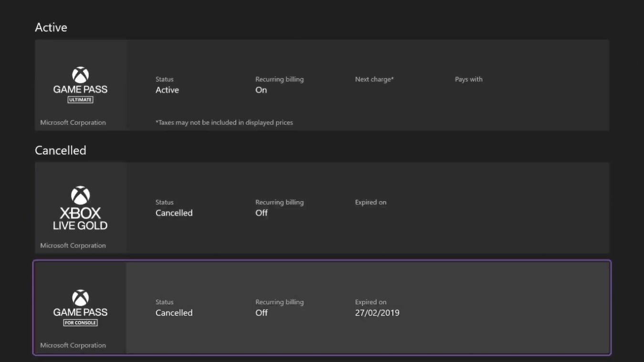Click "Microsoft Corporation" under Game Pass for Console
644x362 pixels.
73,345
